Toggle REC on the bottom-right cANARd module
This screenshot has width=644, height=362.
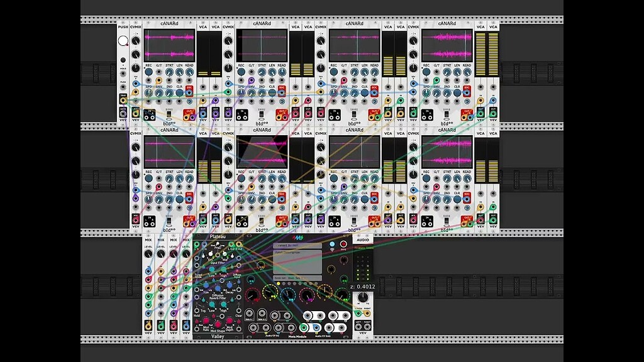click(x=426, y=178)
